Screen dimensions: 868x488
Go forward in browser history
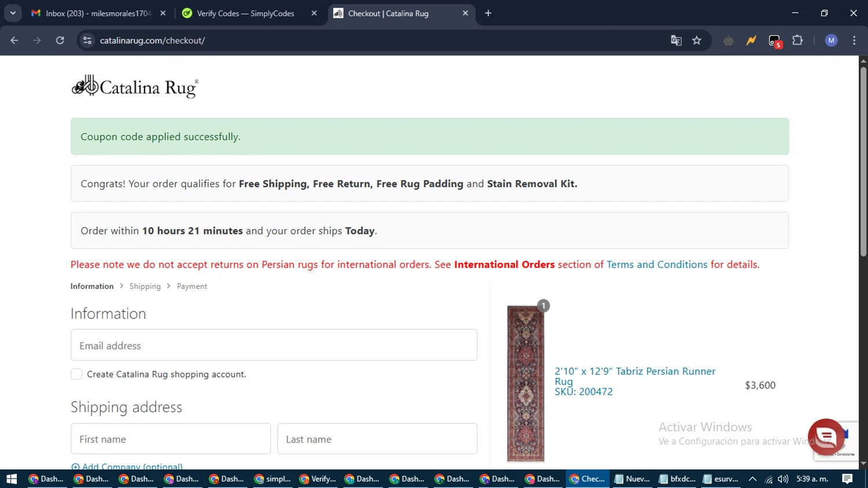point(37,41)
